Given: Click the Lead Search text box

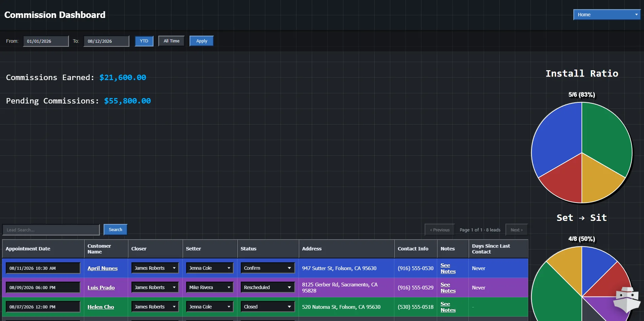Looking at the screenshot, I should [51, 230].
